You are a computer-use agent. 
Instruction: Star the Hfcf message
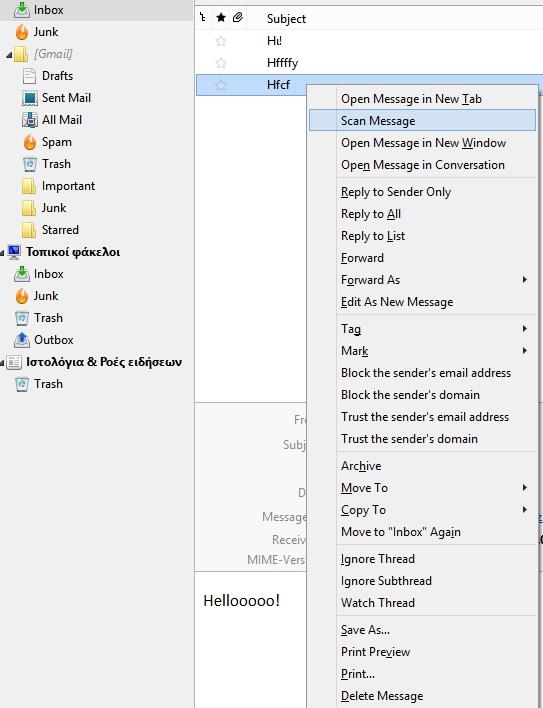click(221, 85)
